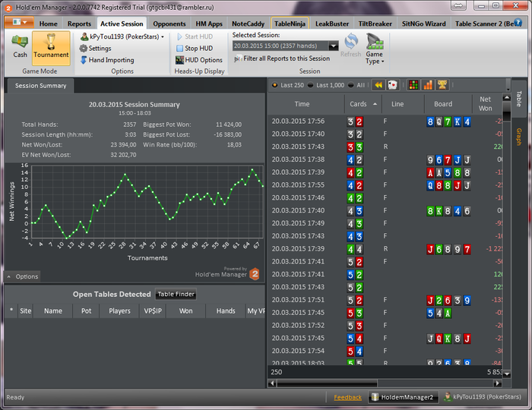Viewport: 532px width, 410px height.
Task: Select the hand at 20.03.2015 17:56
Action: click(385, 121)
